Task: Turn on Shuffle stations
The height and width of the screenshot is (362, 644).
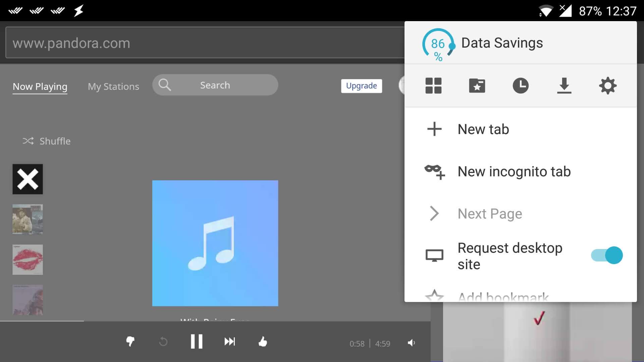Action: 47,141
